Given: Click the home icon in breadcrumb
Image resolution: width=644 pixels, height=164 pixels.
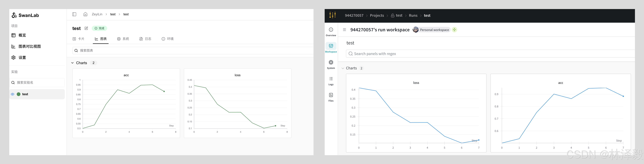Looking at the screenshot, I should pos(86,14).
